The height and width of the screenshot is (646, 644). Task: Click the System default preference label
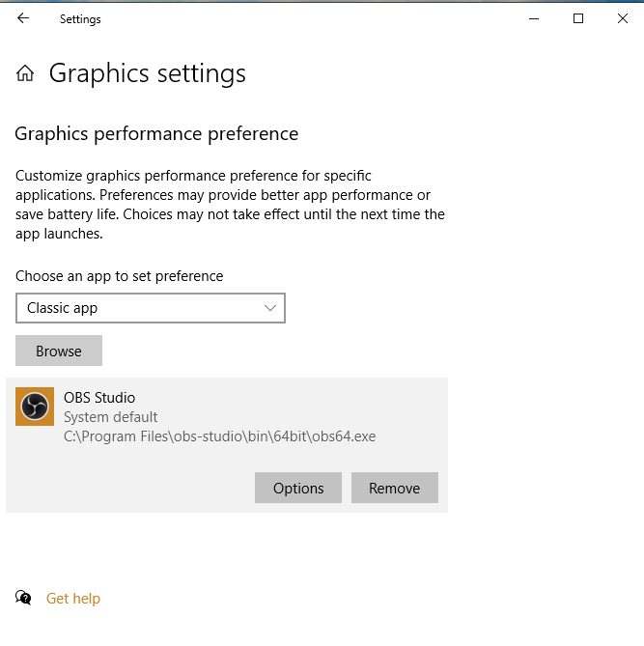tap(110, 416)
